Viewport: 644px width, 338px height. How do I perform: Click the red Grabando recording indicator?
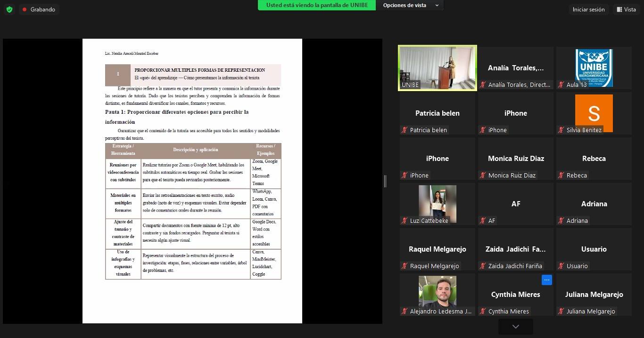(x=39, y=9)
